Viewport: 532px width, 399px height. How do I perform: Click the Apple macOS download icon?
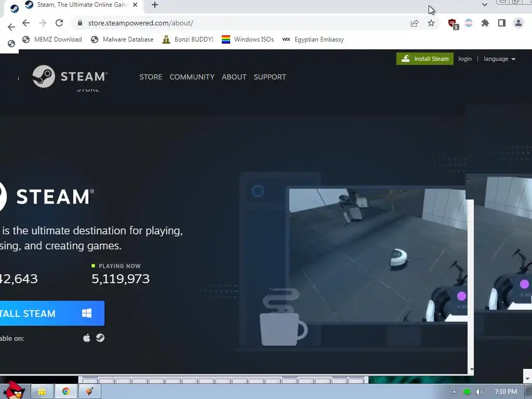click(x=87, y=338)
